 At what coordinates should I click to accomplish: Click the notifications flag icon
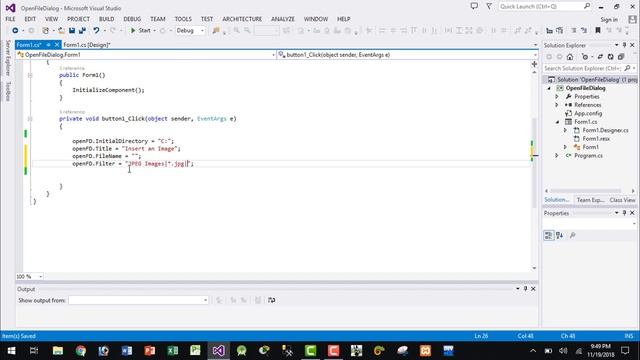coord(489,7)
